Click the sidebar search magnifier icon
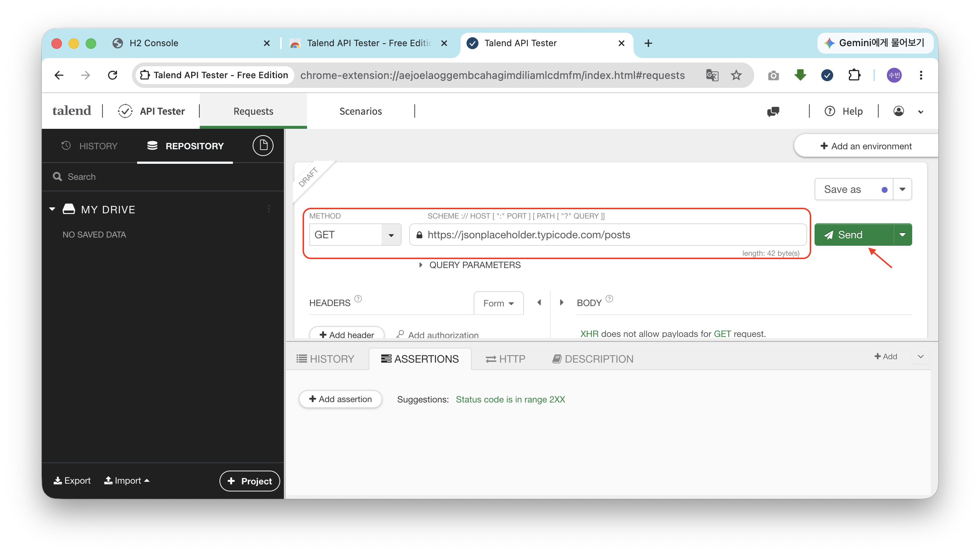Viewport: 980px width, 554px height. point(57,176)
